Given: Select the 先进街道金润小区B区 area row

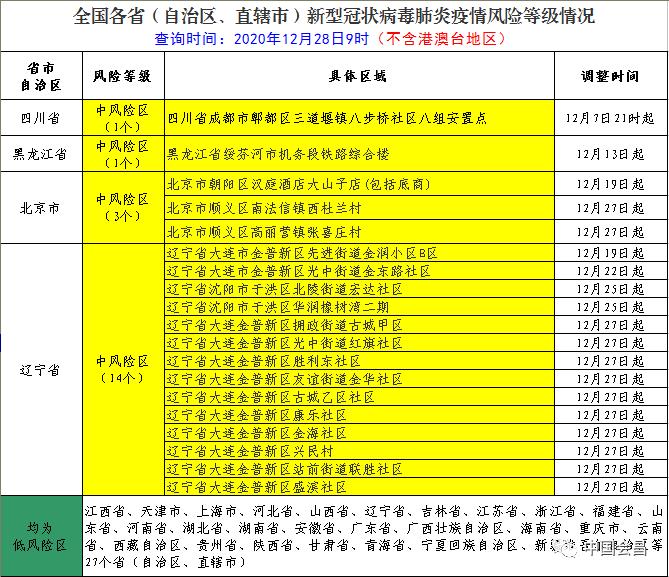Looking at the screenshot, I should (x=359, y=253).
